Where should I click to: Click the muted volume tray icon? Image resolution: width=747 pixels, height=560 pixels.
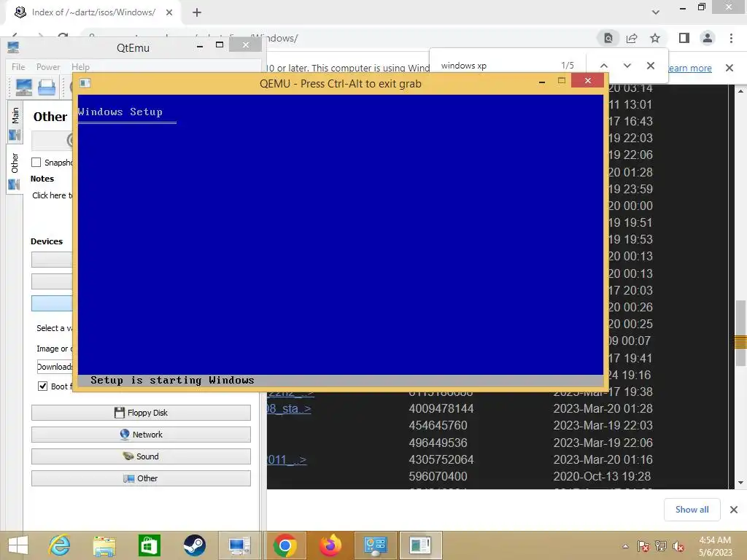pos(678,546)
